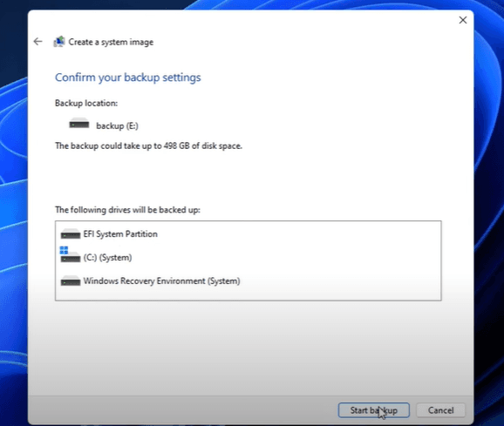Click the Windows Recovery Environment drive icon
The image size is (504, 426).
tap(71, 281)
